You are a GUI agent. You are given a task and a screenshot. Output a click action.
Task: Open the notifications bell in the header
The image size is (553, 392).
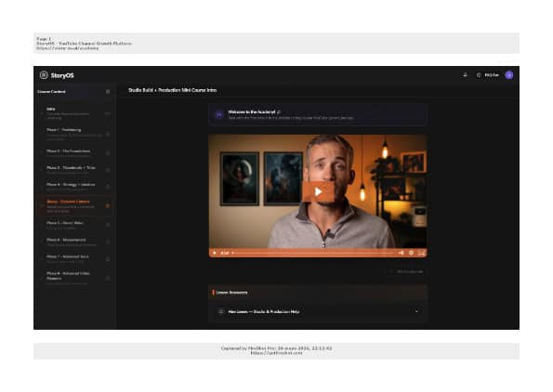tap(466, 74)
